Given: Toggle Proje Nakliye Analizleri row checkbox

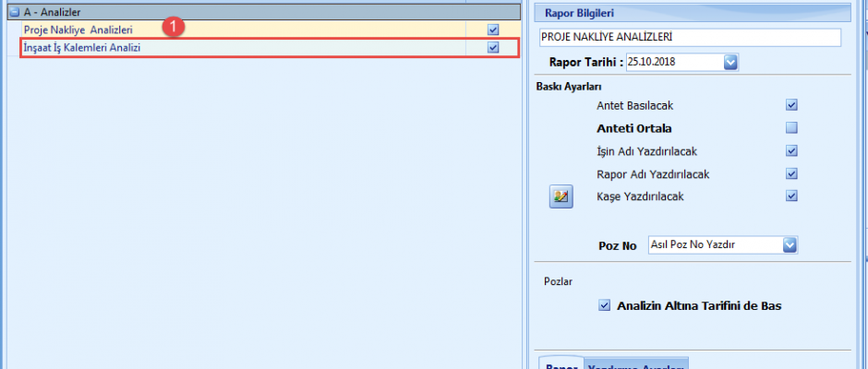Looking at the screenshot, I should tap(493, 30).
